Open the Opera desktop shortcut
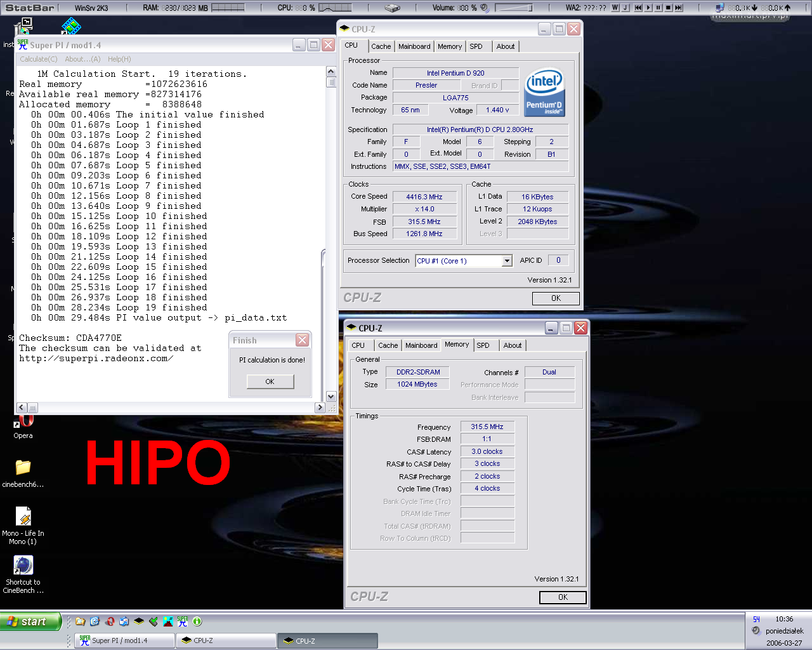This screenshot has height=650, width=812. [x=23, y=427]
